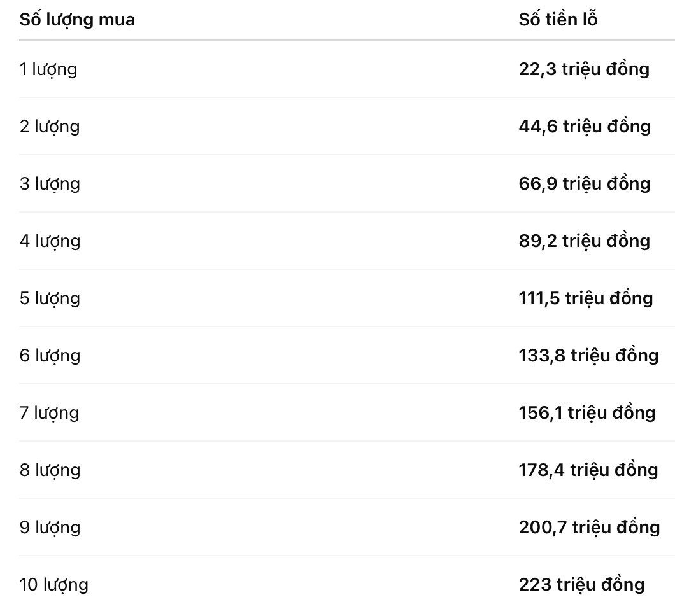Select the "9 lượng" cell
675x616 pixels.
coord(50,528)
